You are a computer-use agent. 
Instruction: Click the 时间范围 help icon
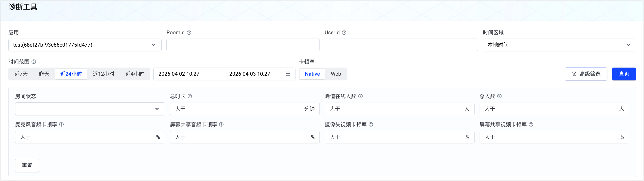(x=34, y=62)
